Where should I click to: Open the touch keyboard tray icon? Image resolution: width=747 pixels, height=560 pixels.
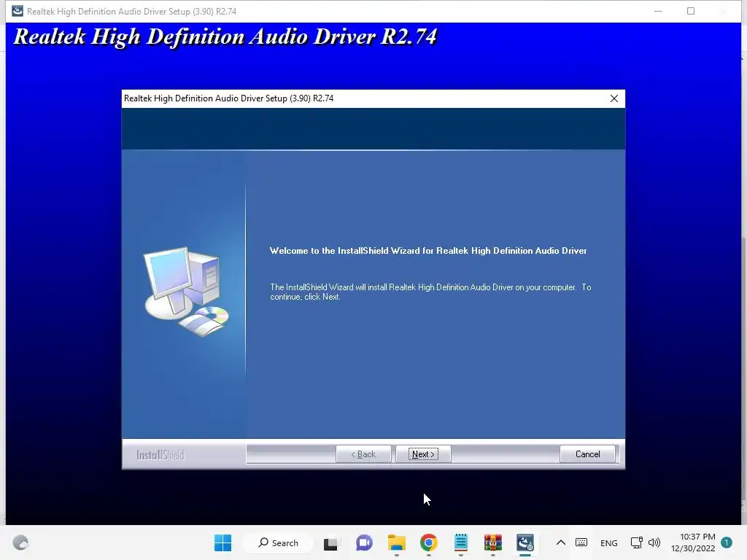(581, 542)
